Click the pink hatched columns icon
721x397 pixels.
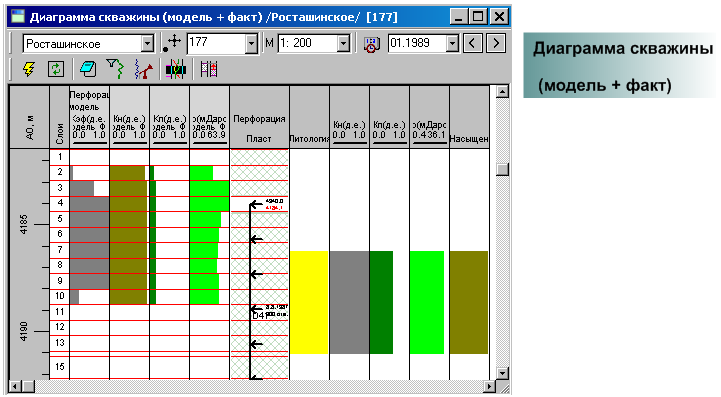click(209, 69)
